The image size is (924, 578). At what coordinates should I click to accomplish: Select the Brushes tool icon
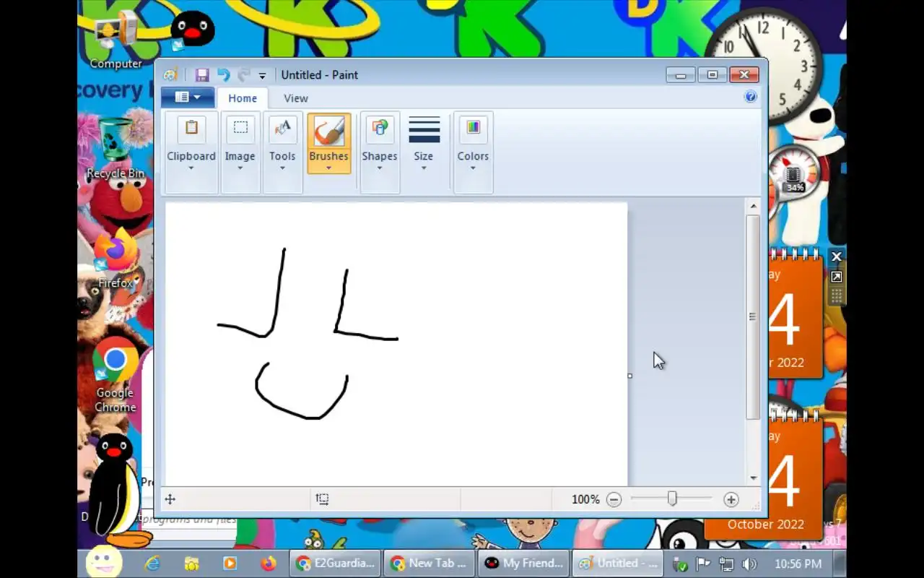[x=328, y=132]
